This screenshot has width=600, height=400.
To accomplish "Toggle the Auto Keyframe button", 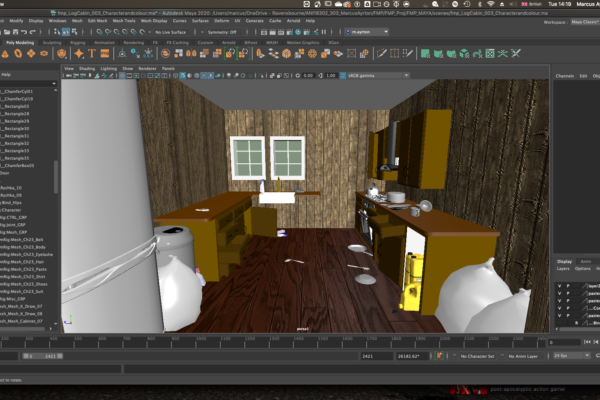I will (x=439, y=356).
